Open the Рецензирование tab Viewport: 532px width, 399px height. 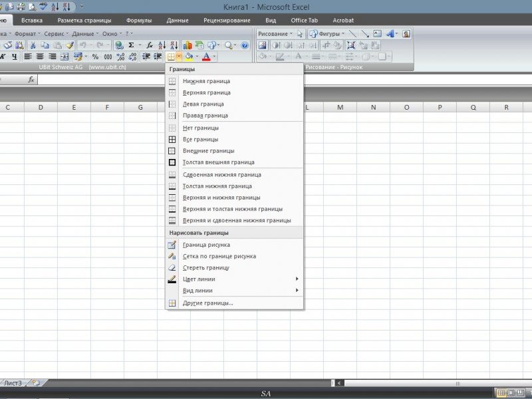227,21
